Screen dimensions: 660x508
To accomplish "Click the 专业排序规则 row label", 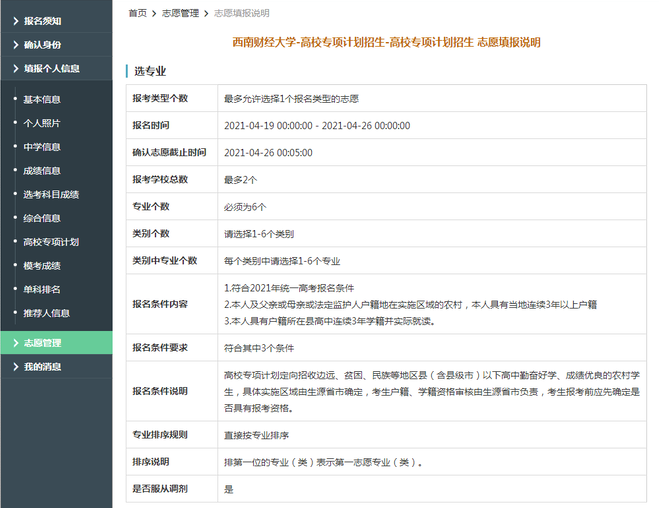I will pos(160,435).
